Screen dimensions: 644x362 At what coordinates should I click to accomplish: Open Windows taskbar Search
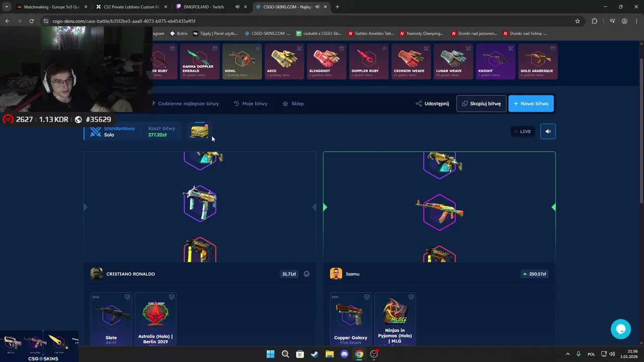(285, 354)
